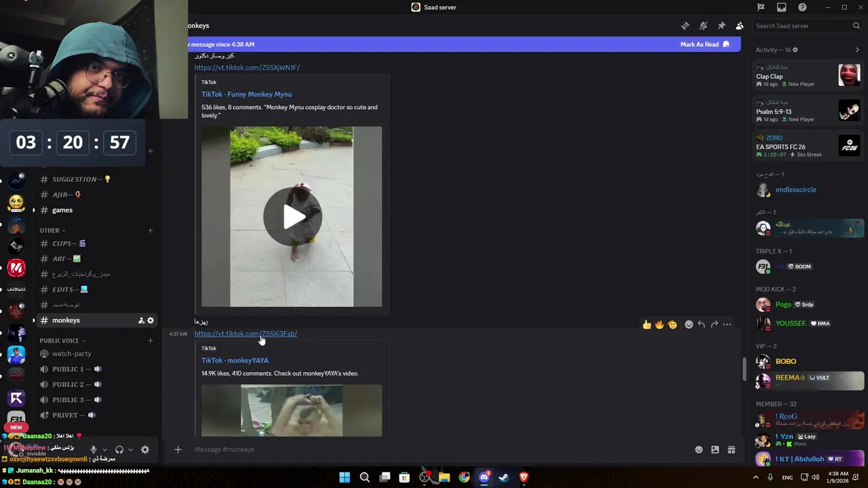Open the red M server icon
Image resolution: width=868 pixels, height=488 pixels.
(16, 268)
